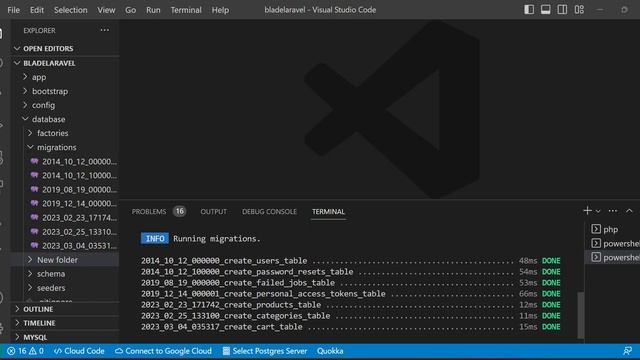Select the first powershell terminal

pyautogui.click(x=613, y=244)
